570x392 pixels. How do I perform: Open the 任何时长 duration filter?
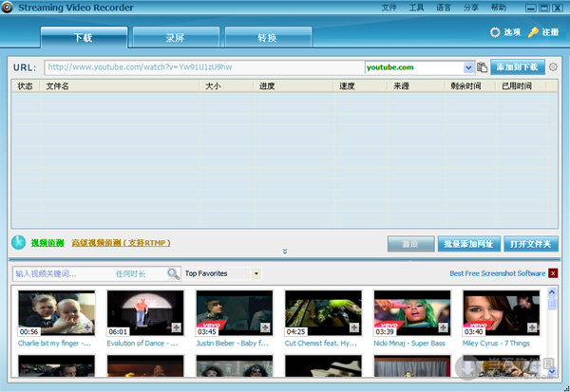(x=130, y=274)
